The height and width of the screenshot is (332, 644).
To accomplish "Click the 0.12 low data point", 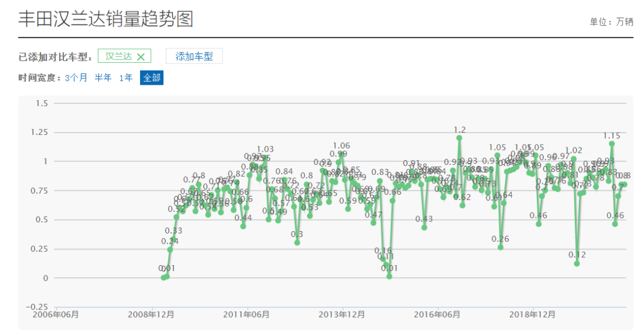I will [x=577, y=264].
